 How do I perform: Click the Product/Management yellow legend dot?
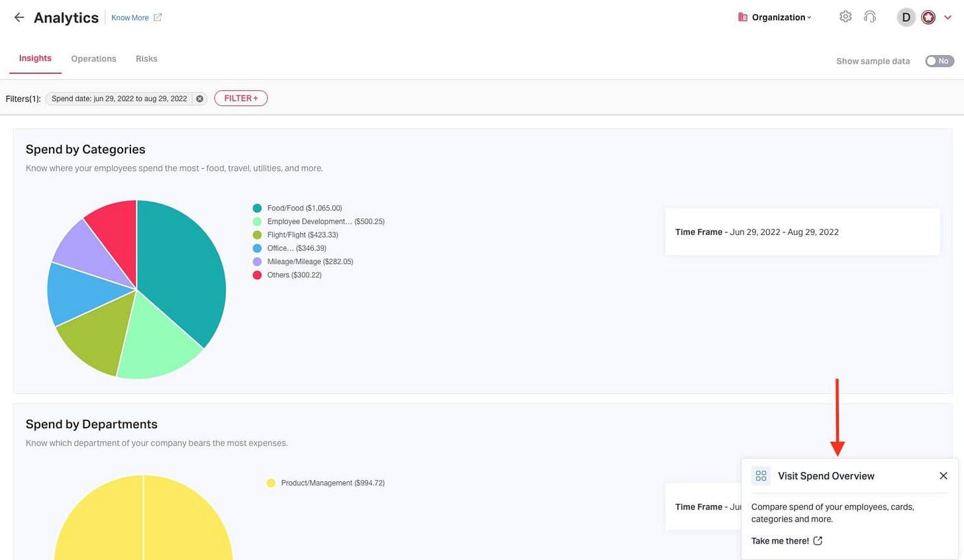coord(271,483)
